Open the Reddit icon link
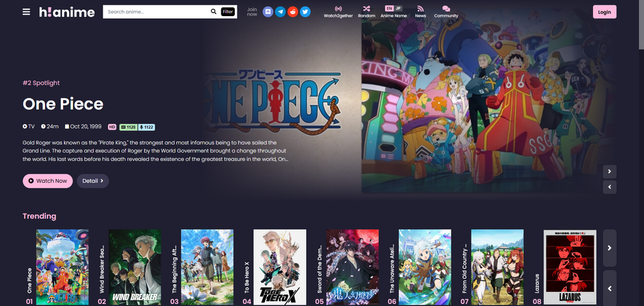Screen dimensions: 644x306 click(292, 12)
